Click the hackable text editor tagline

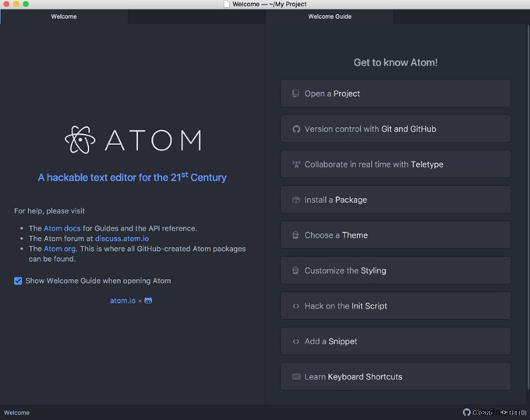tap(132, 177)
